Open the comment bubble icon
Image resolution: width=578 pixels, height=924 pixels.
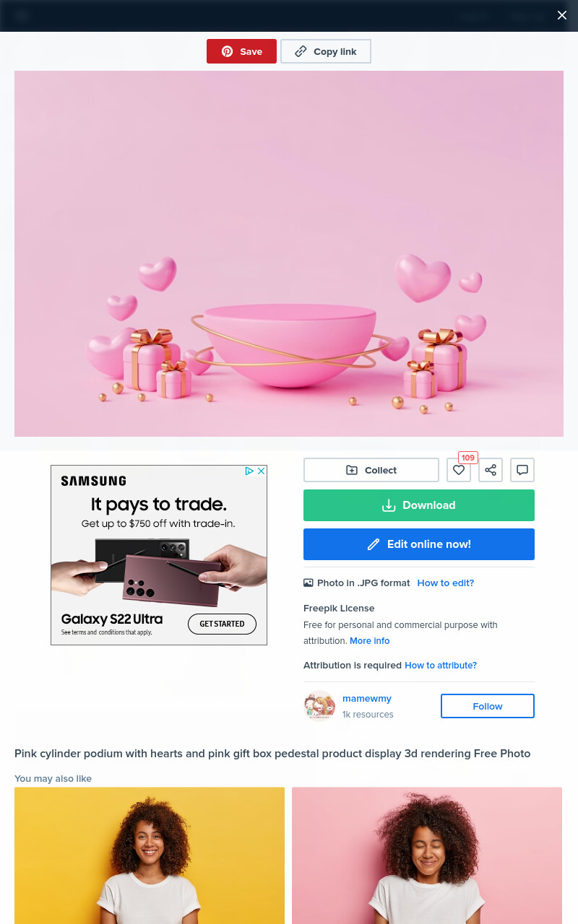[522, 470]
